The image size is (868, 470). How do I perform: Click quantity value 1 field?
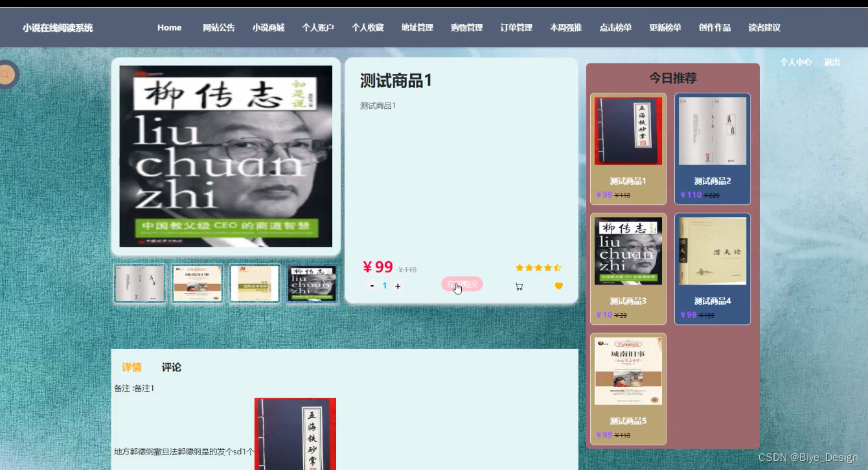(x=385, y=286)
